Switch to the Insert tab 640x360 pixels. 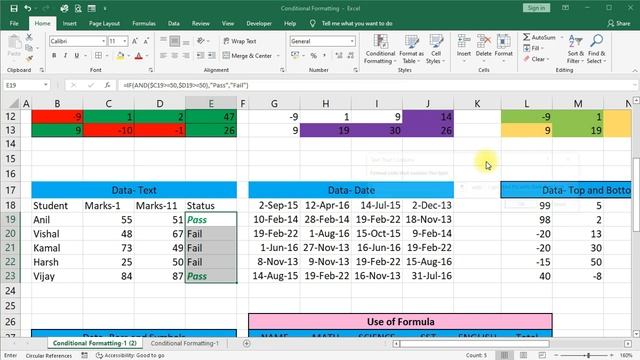click(69, 24)
